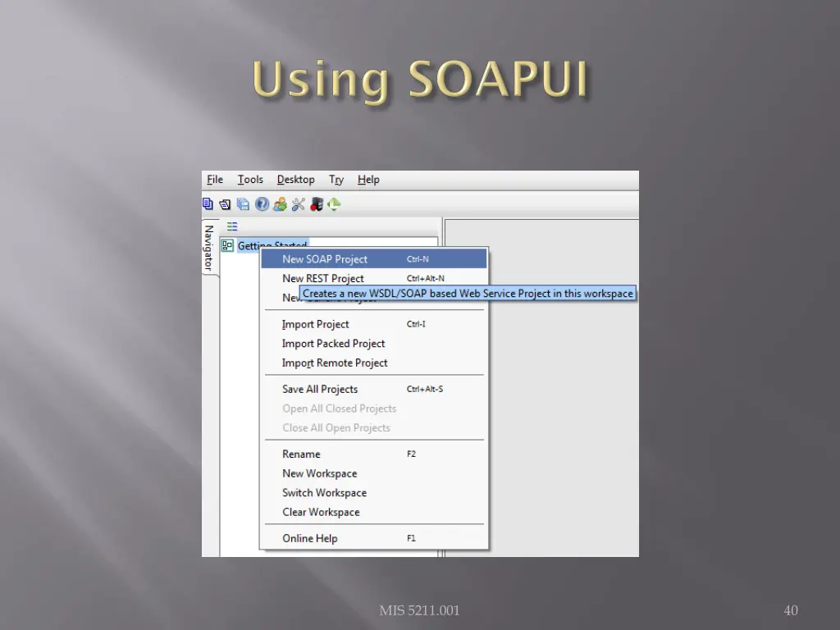Choose Import Project from context menu
This screenshot has width=840, height=630.
[x=374, y=324]
